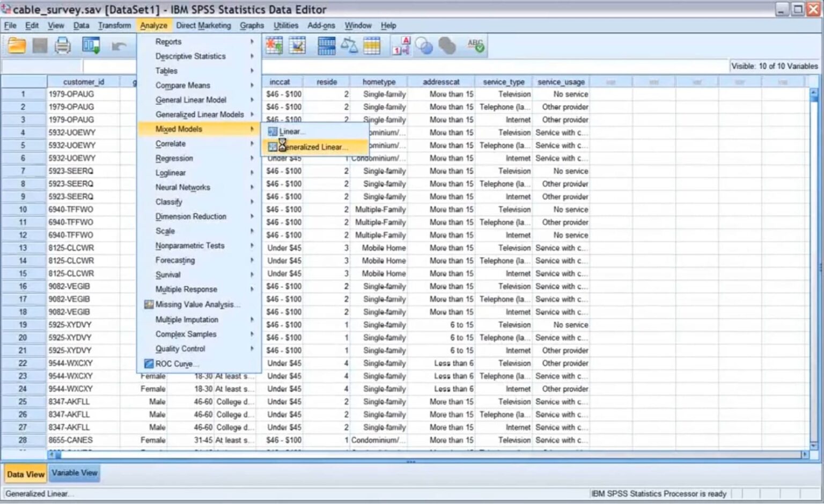824x504 pixels.
Task: Click the vertical scrollbar down arrow
Action: pos(814,445)
